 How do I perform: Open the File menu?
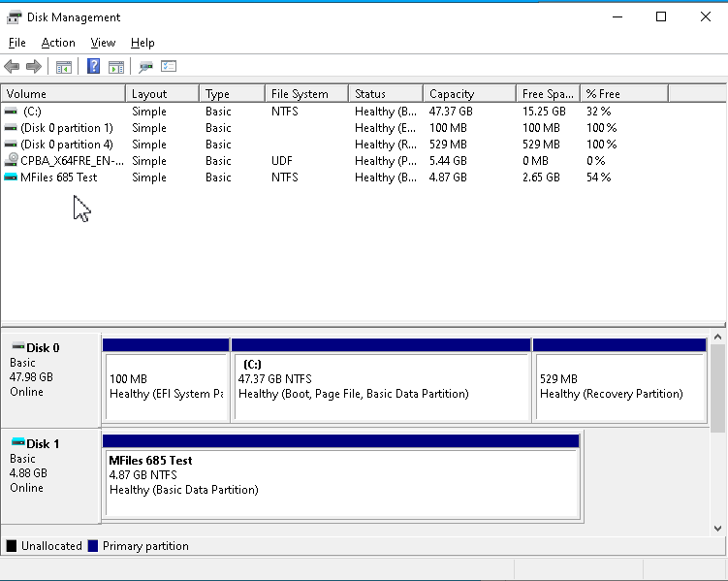pos(17,43)
